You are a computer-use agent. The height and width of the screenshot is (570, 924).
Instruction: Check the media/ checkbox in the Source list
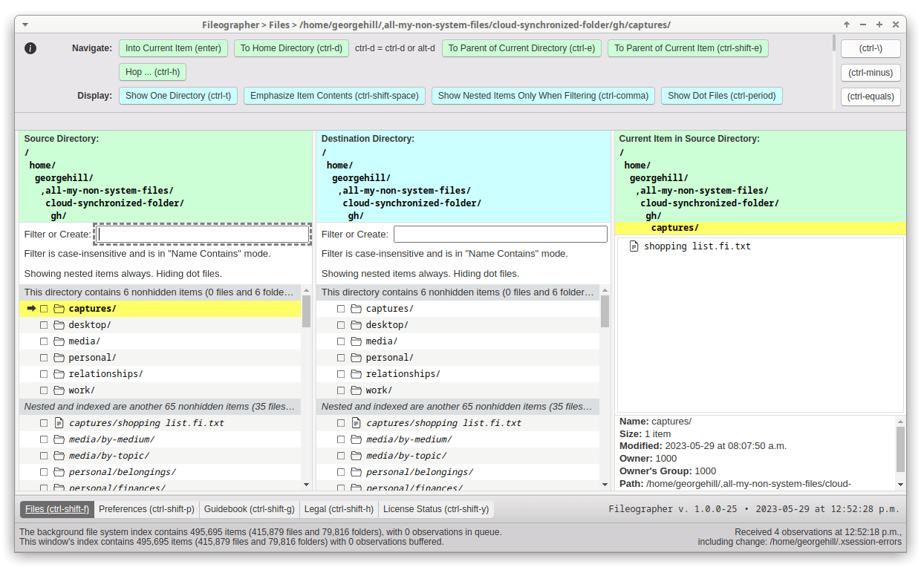tap(44, 341)
